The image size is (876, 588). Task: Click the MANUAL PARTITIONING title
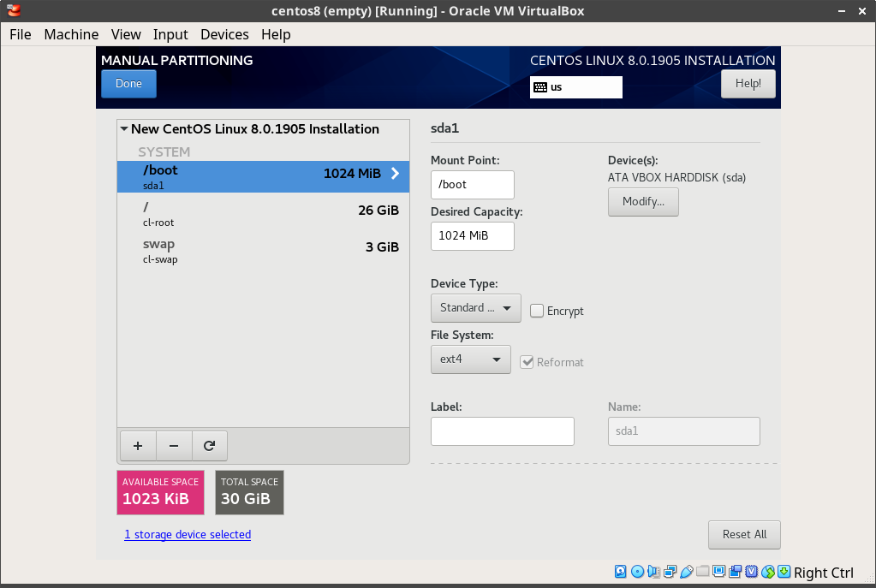(x=177, y=60)
